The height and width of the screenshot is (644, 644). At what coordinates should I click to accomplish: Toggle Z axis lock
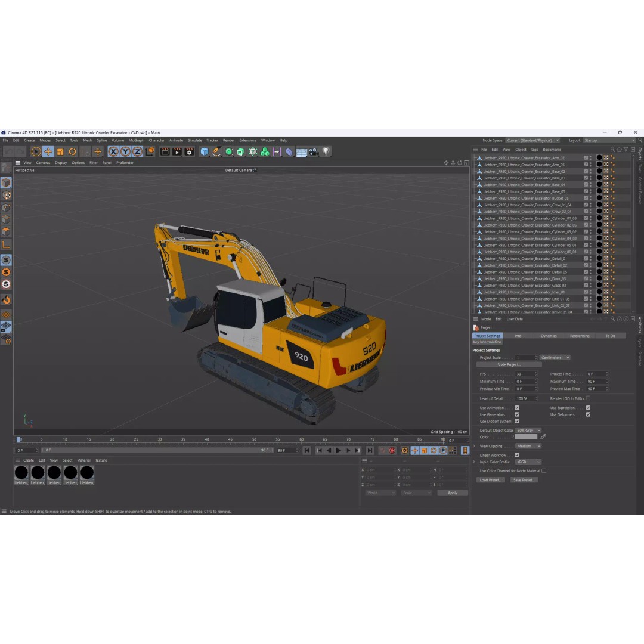(137, 152)
